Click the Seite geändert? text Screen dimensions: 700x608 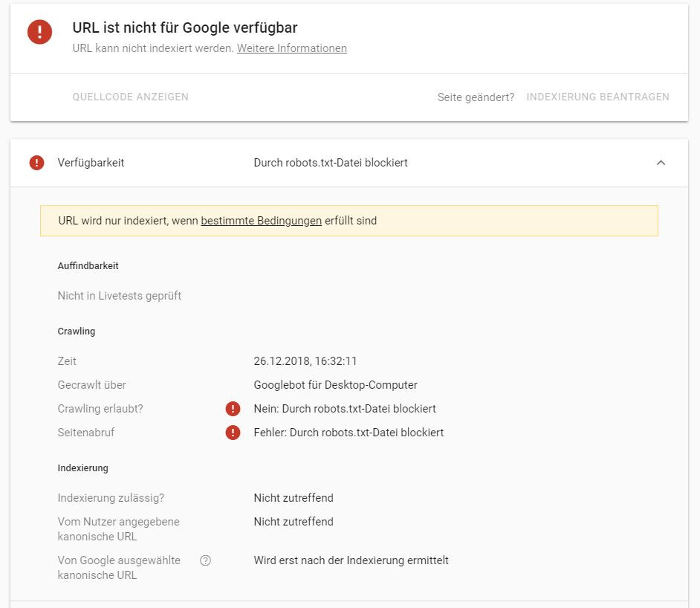coord(476,97)
